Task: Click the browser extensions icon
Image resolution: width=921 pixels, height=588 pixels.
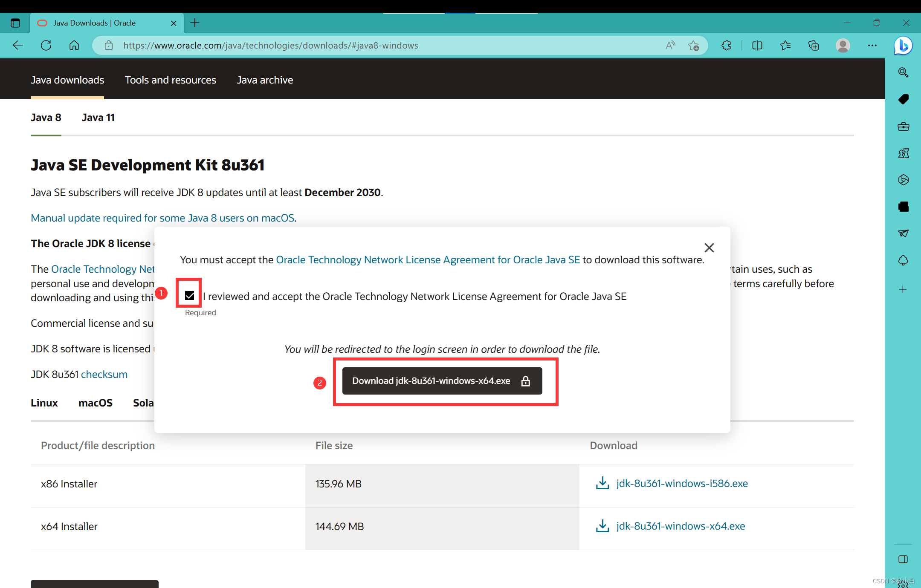Action: point(725,45)
